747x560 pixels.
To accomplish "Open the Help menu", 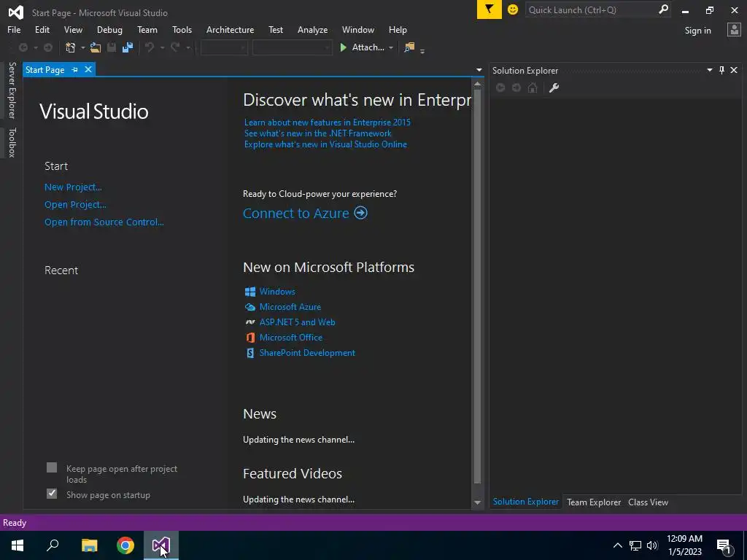I will coord(398,29).
